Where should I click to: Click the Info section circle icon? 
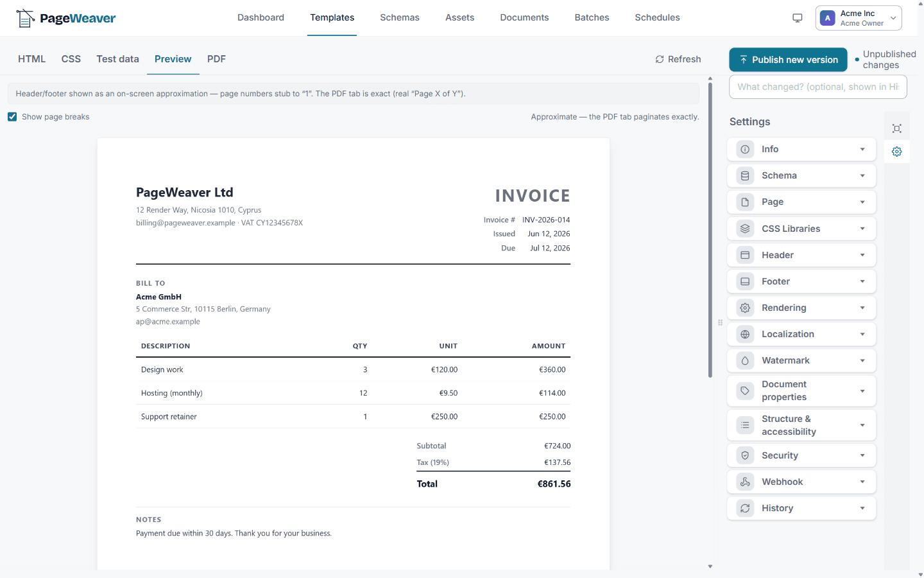745,149
